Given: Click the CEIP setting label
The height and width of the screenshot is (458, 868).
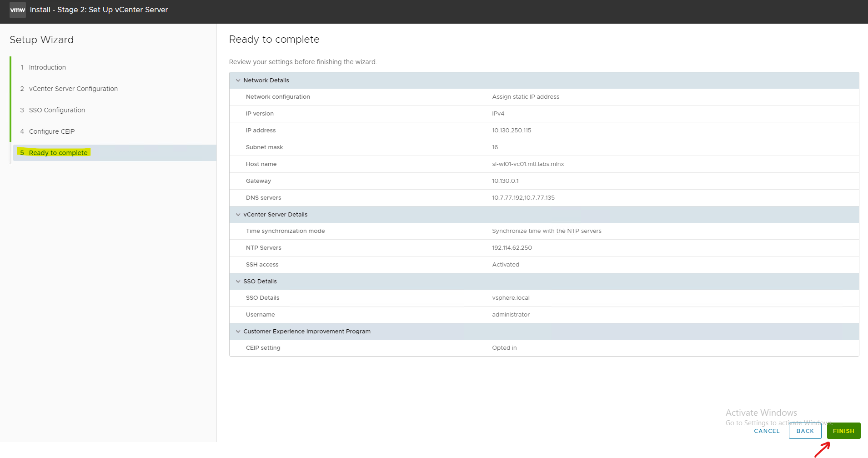Looking at the screenshot, I should tap(263, 348).
